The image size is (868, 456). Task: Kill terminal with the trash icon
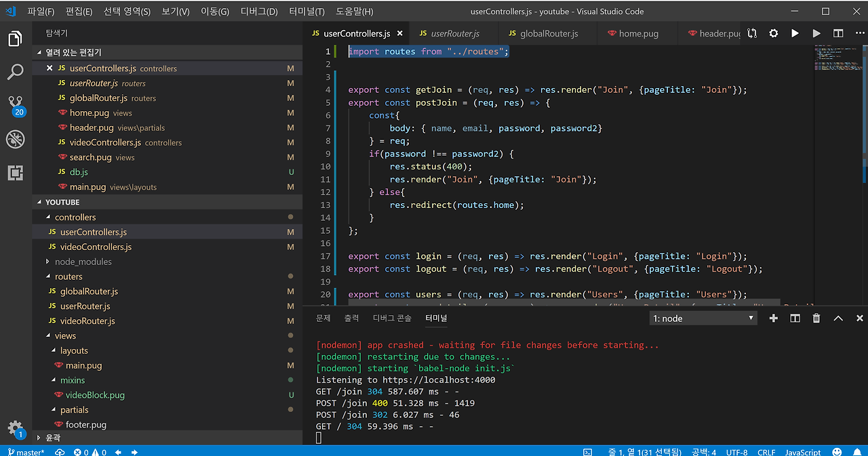[x=816, y=318]
